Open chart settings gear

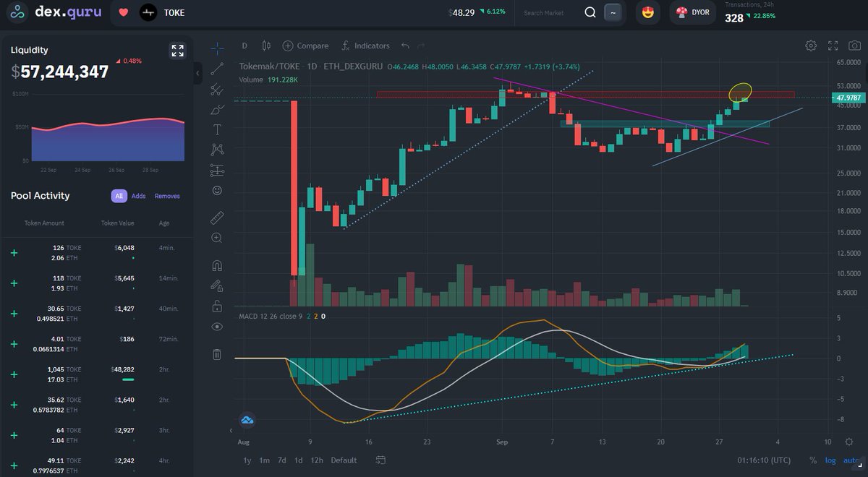pos(811,46)
